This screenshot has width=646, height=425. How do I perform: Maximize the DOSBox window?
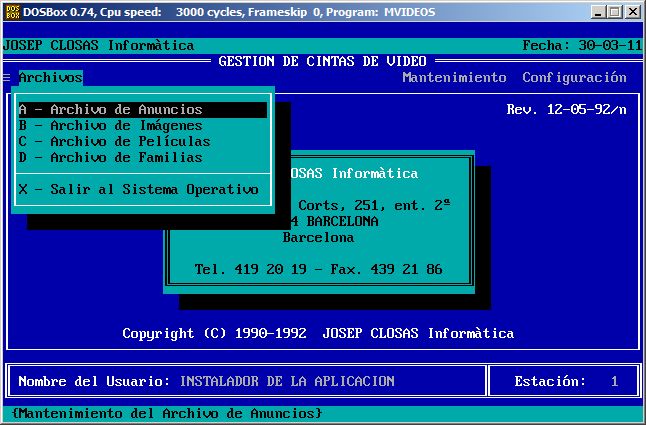[614, 12]
